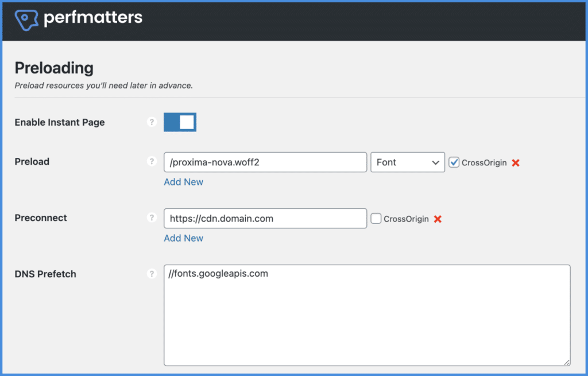The width and height of the screenshot is (588, 376).
Task: Click the /proxima-nova.woff2 preload field
Action: coord(265,162)
